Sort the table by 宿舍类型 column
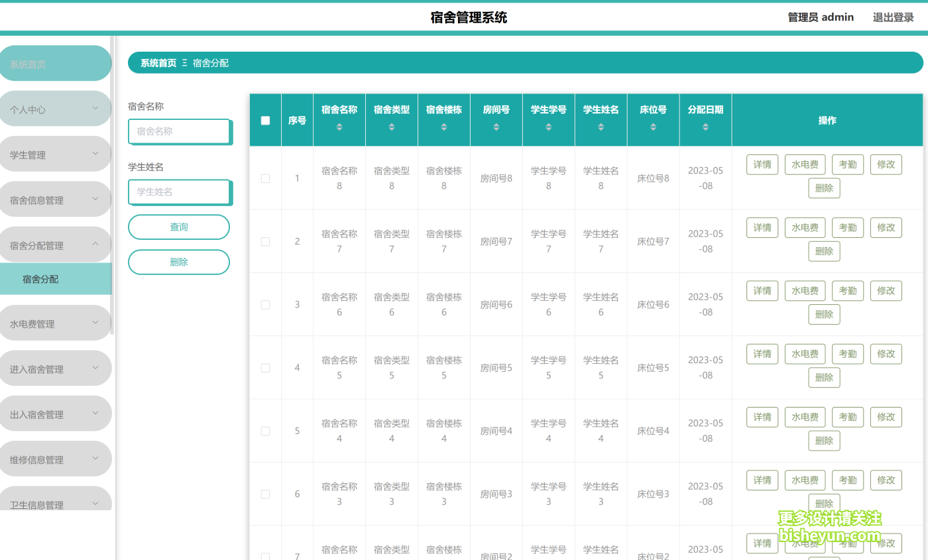The width and height of the screenshot is (928, 560). (391, 127)
